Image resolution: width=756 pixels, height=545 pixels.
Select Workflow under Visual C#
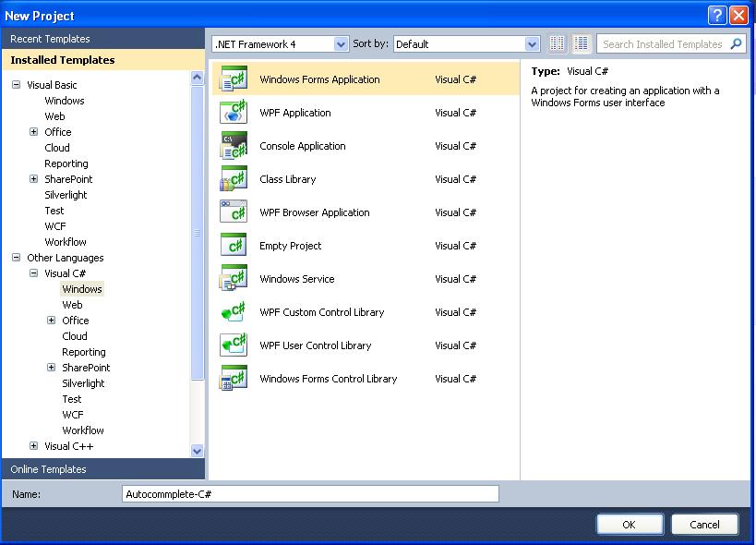[x=82, y=430]
